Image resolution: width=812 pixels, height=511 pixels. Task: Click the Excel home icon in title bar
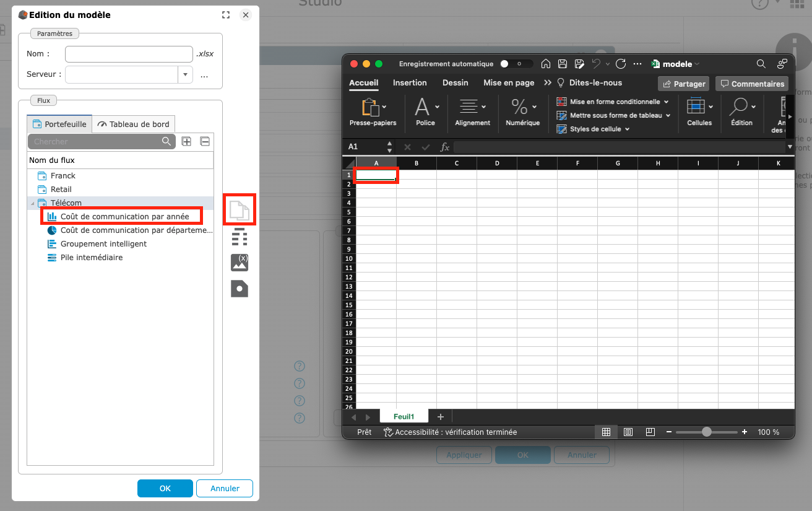(546, 64)
